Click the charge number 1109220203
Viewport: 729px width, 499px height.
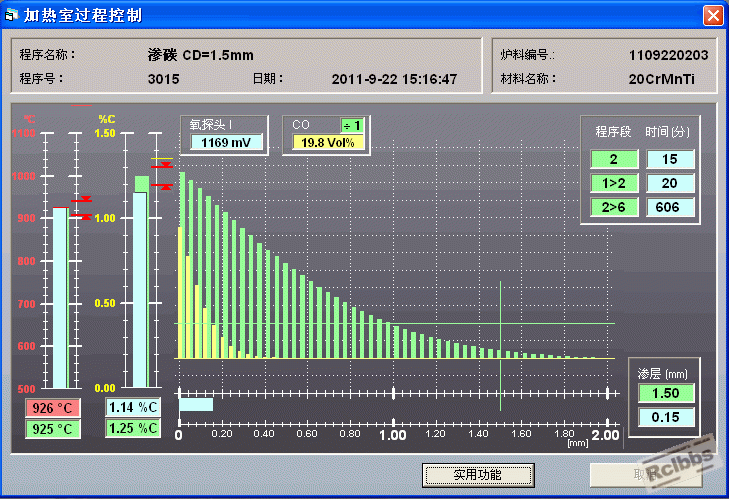tap(669, 55)
